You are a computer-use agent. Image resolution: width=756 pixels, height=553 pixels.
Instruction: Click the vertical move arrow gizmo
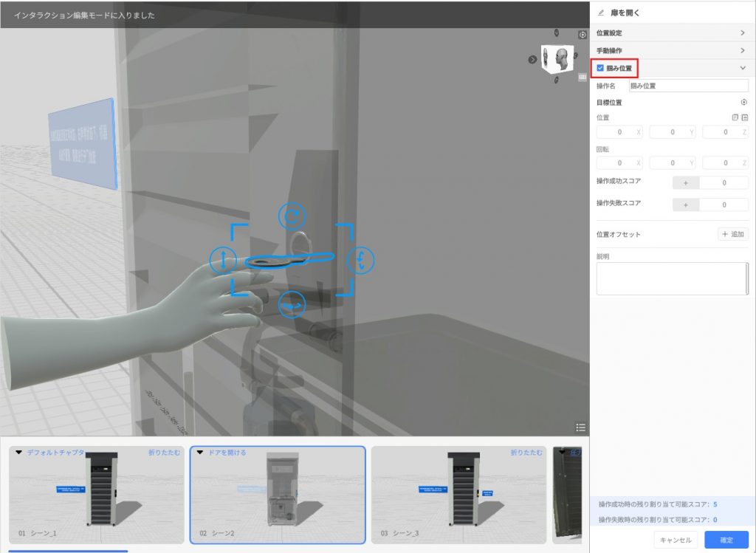point(223,259)
